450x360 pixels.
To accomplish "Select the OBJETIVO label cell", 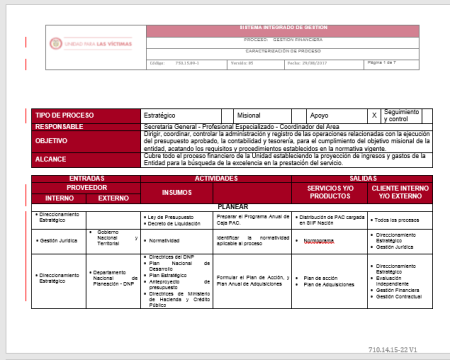I will 86,141.
